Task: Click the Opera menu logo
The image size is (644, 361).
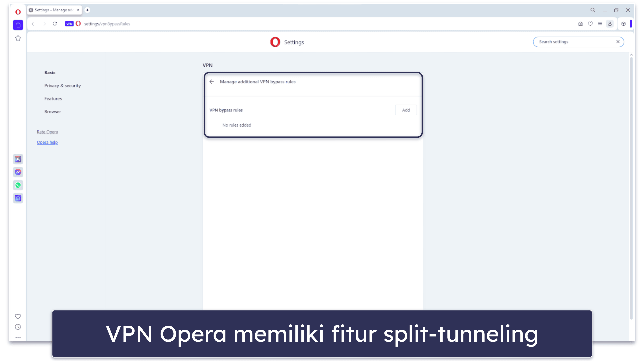Action: click(x=18, y=12)
